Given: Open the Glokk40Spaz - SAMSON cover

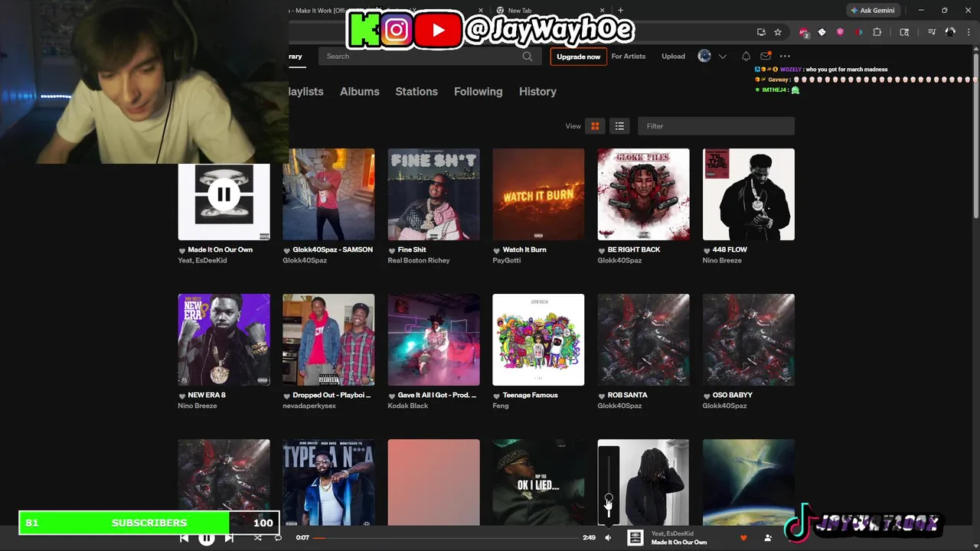Looking at the screenshot, I should point(328,194).
